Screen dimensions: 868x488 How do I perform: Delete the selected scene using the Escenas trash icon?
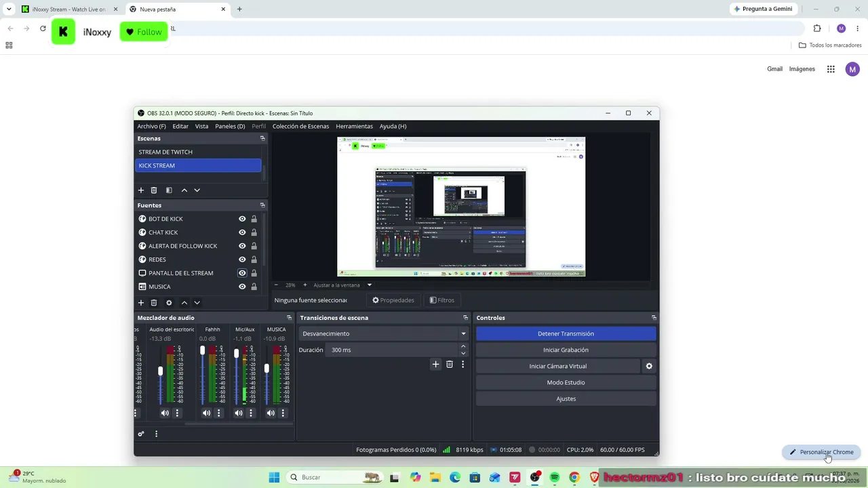click(154, 190)
